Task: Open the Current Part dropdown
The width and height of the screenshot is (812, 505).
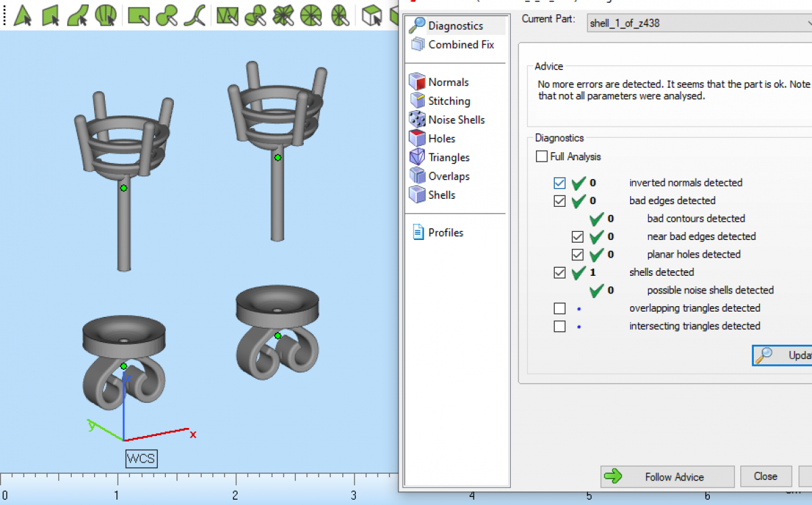Action: 698,23
